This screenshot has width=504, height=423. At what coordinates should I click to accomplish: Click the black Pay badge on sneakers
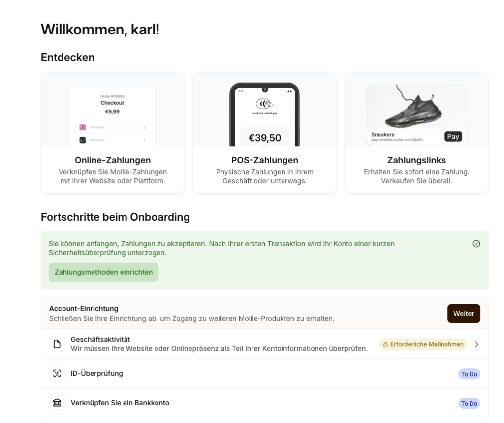pyautogui.click(x=453, y=136)
